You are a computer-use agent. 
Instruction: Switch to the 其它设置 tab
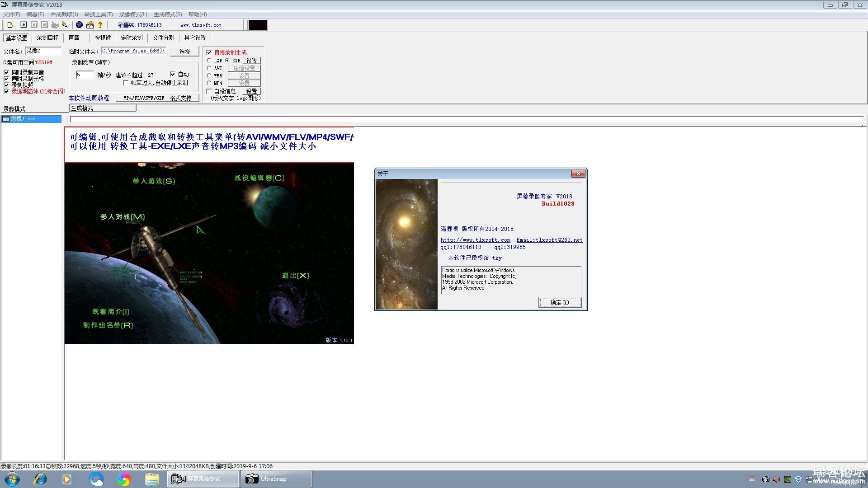(x=195, y=38)
